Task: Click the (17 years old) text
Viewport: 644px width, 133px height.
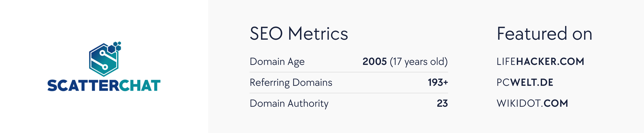Action: pos(419,62)
